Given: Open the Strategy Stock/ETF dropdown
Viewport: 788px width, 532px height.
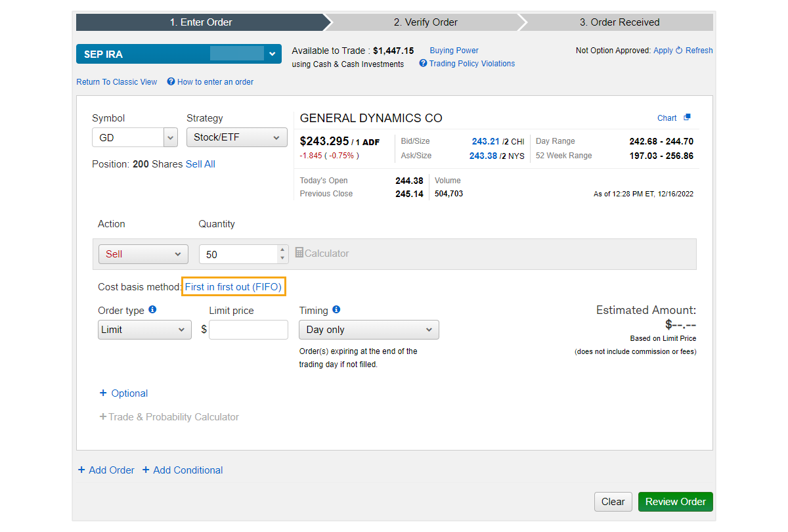Looking at the screenshot, I should (236, 138).
